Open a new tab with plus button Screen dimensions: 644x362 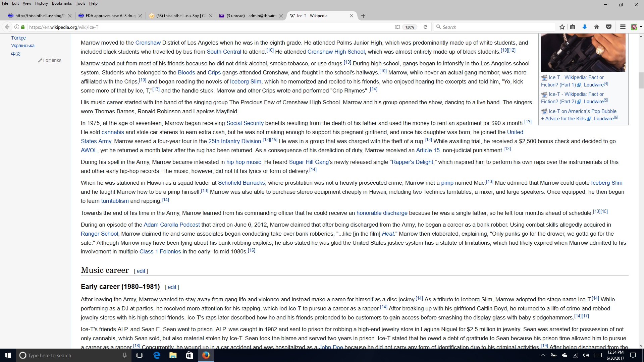363,16
